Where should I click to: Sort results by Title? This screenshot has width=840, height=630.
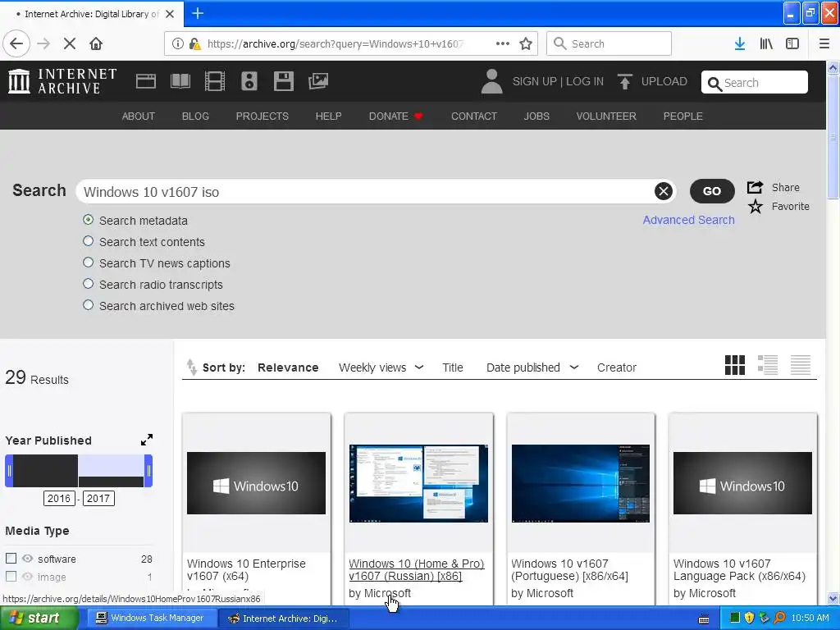[x=452, y=367]
